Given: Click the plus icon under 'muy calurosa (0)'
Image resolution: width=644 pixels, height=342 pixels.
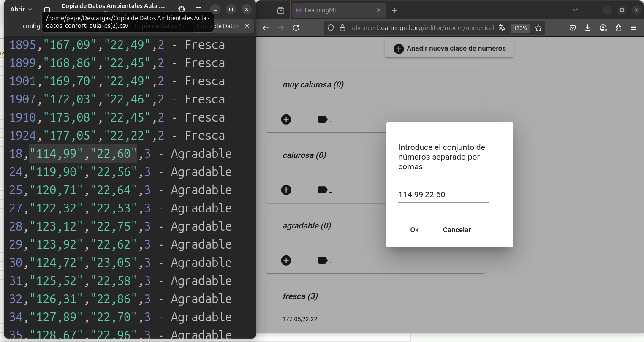Looking at the screenshot, I should 286,119.
